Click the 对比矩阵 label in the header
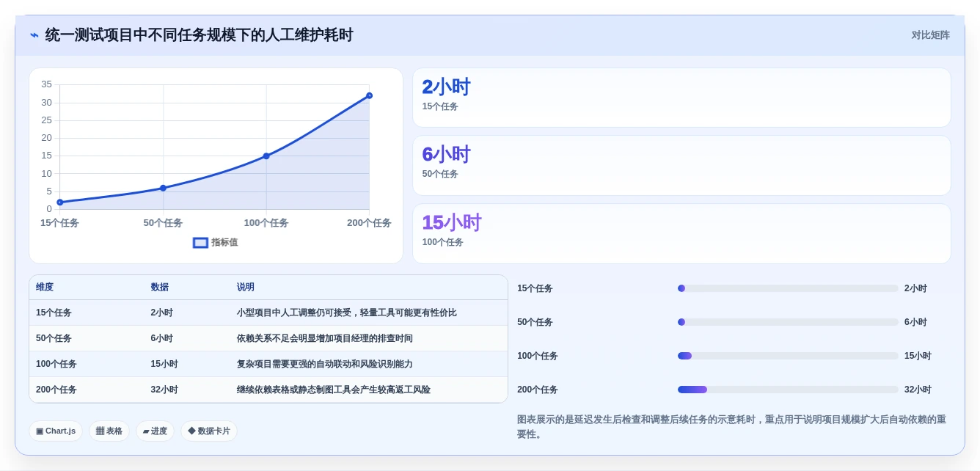Image resolution: width=980 pixels, height=471 pixels. pyautogui.click(x=930, y=35)
